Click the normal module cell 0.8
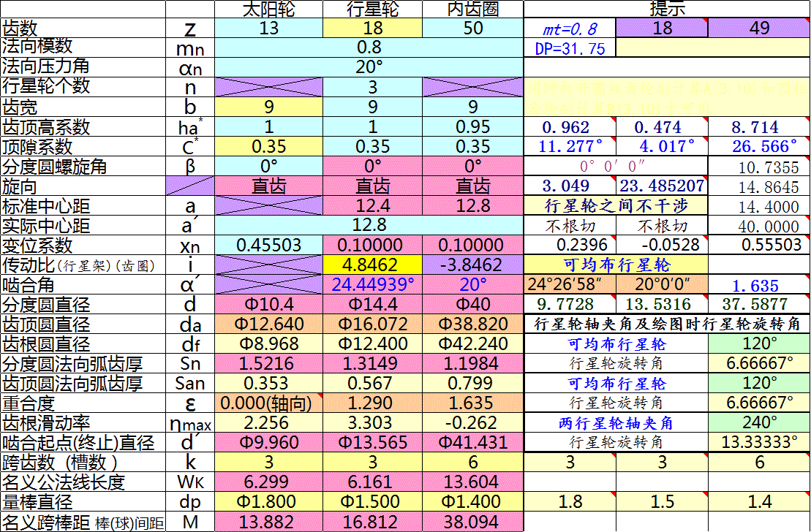The height and width of the screenshot is (532, 811). pos(369,47)
